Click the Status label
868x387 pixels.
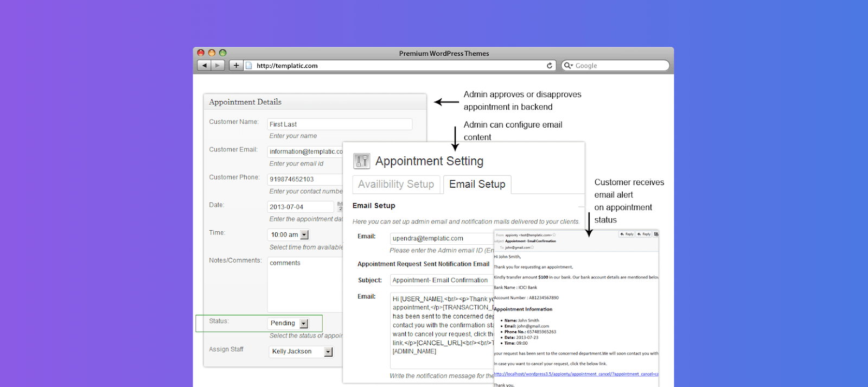(x=219, y=321)
